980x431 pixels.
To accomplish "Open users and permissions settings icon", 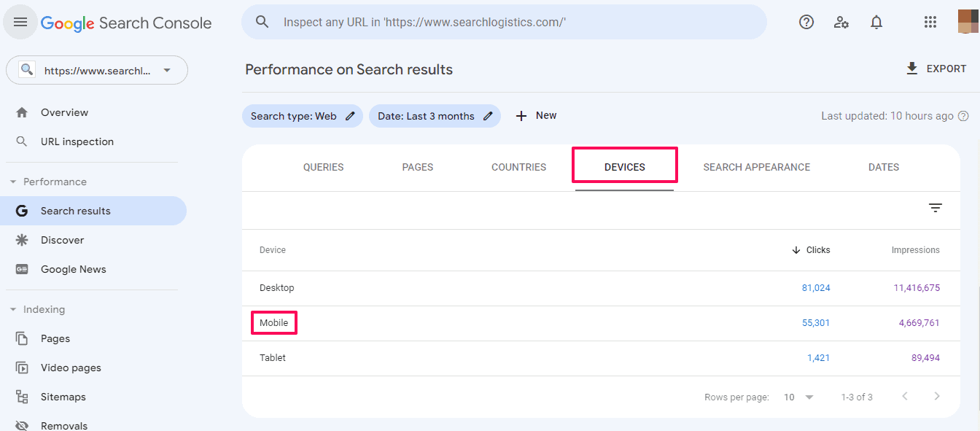I will point(841,22).
